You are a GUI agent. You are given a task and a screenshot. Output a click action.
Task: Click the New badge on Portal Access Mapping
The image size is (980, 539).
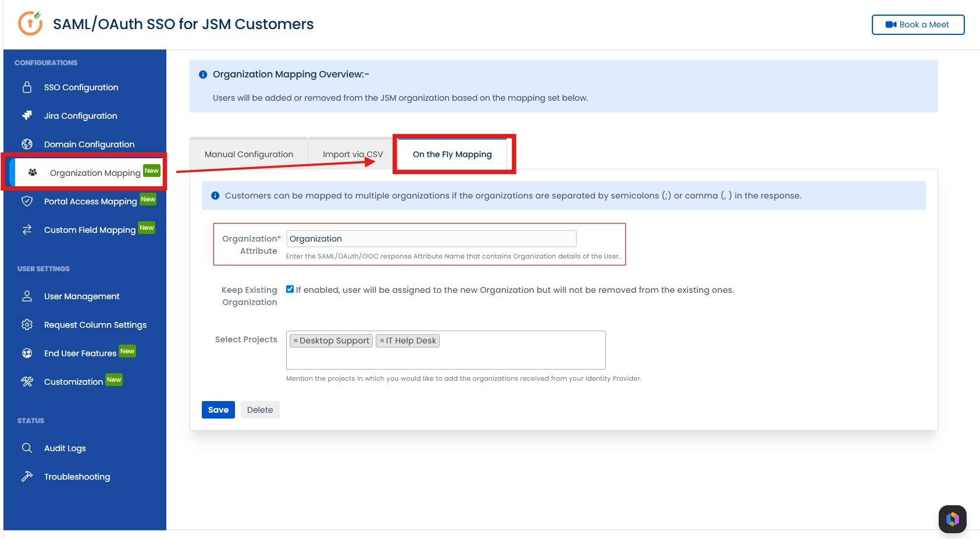pos(148,199)
